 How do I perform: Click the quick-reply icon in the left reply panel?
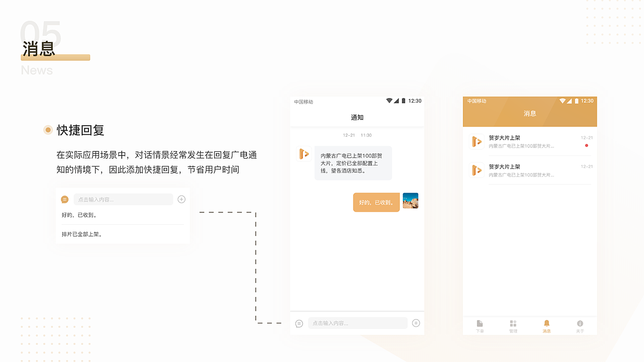[x=64, y=200]
